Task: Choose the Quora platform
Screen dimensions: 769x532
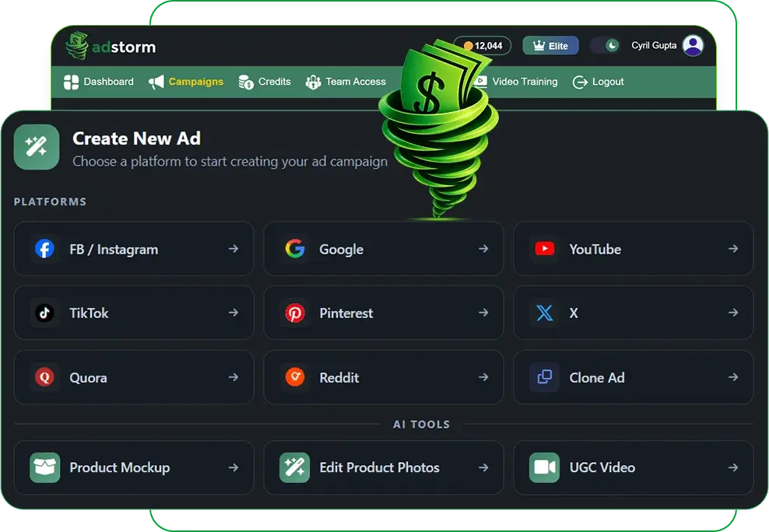Action: click(134, 377)
